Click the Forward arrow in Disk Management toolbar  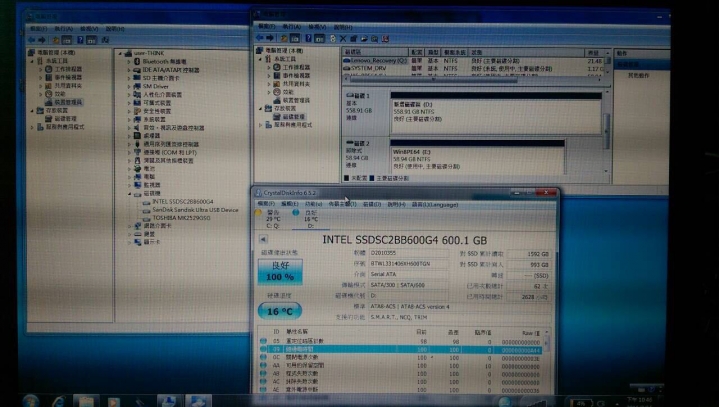(270, 38)
